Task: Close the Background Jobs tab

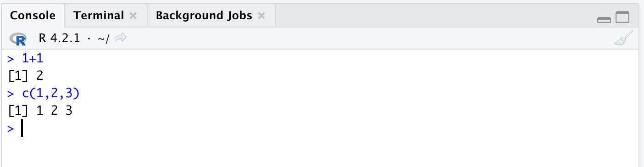Action: click(x=261, y=16)
